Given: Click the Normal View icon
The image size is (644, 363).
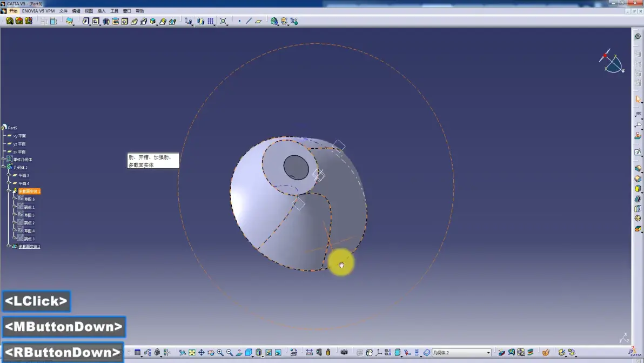Looking at the screenshot, I should (239, 353).
